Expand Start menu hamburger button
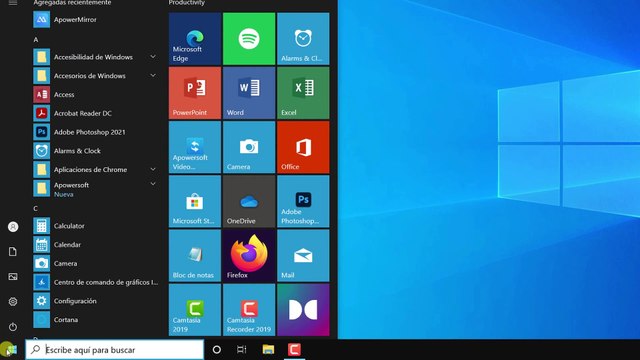The width and height of the screenshot is (640, 360). click(x=13, y=3)
